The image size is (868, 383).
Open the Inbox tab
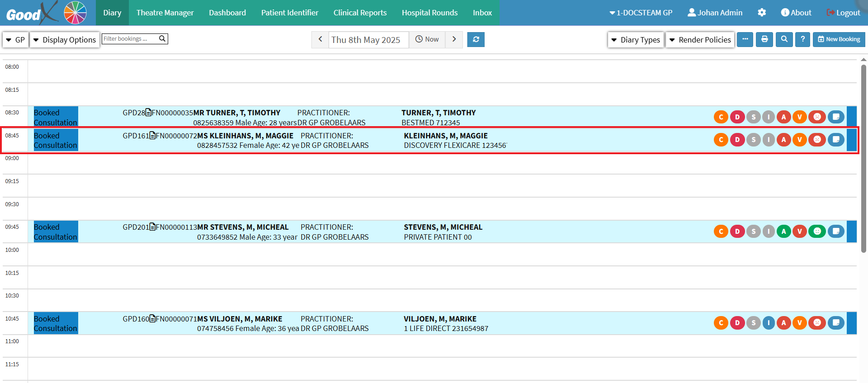coord(482,13)
